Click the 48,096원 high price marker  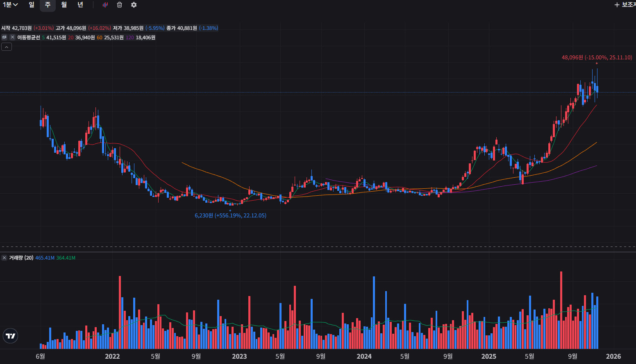tap(596, 57)
